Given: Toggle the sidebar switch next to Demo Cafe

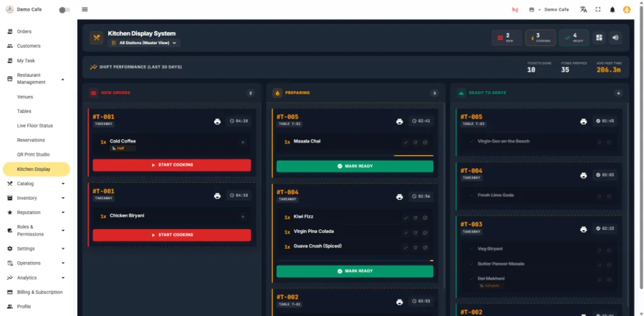Looking at the screenshot, I should click(x=65, y=10).
